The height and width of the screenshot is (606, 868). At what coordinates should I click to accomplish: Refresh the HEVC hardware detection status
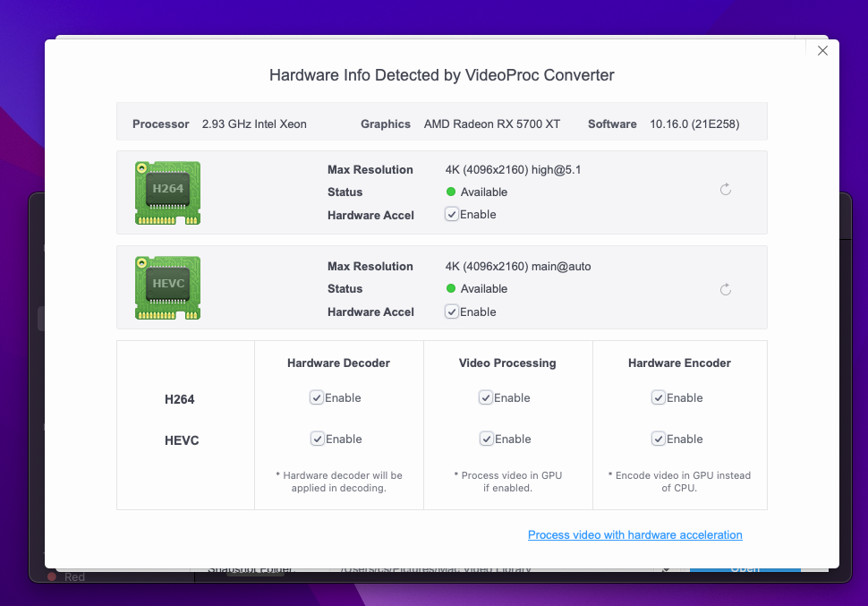tap(725, 289)
